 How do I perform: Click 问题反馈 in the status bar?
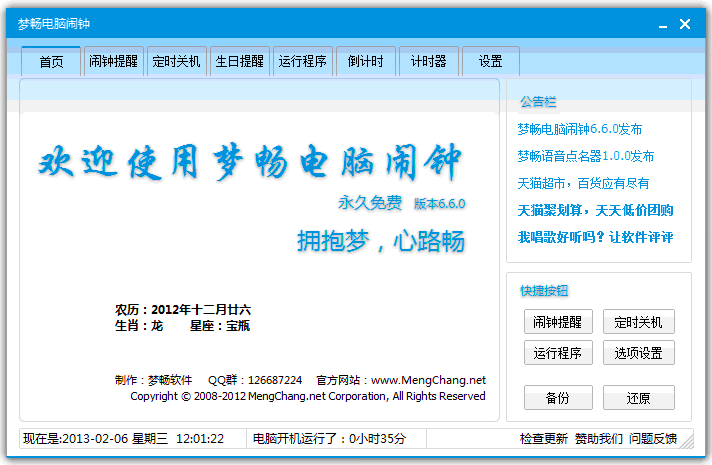pos(653,439)
